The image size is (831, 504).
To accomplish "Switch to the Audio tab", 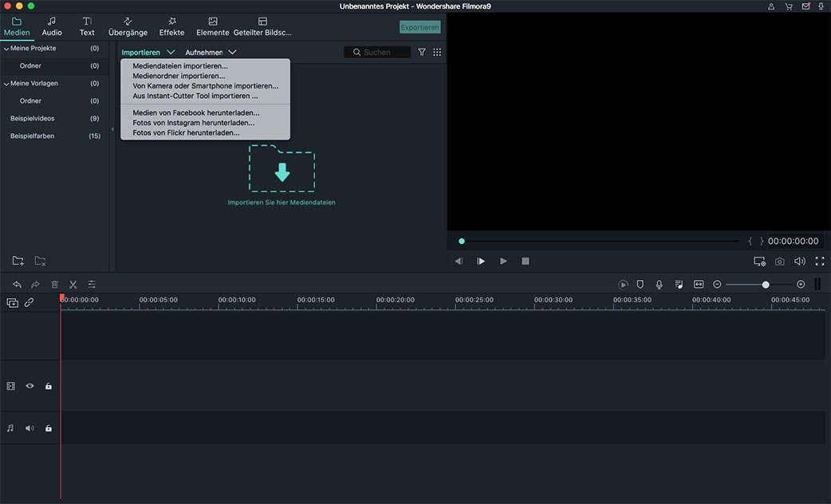I will click(52, 26).
